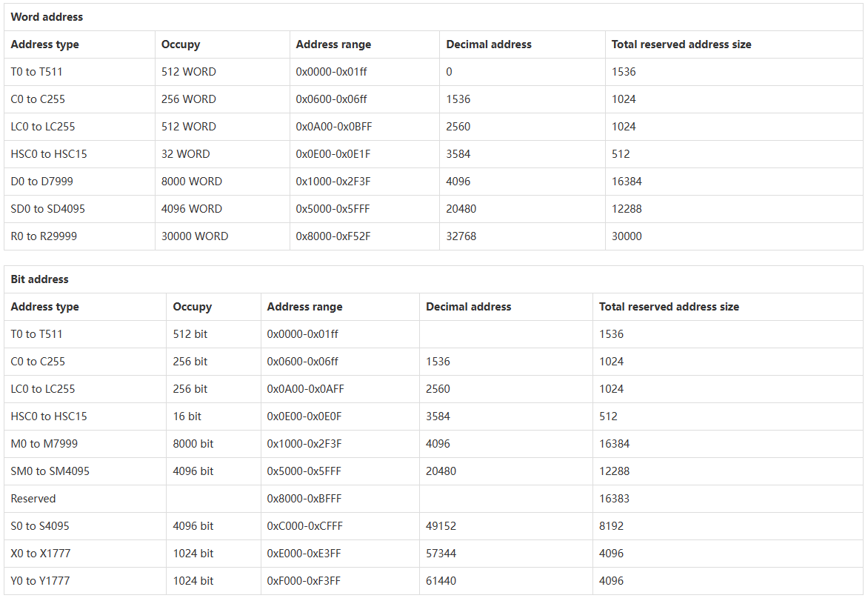Click the reserved size value 16383
Viewport: 868px width, 601px height.
614,499
